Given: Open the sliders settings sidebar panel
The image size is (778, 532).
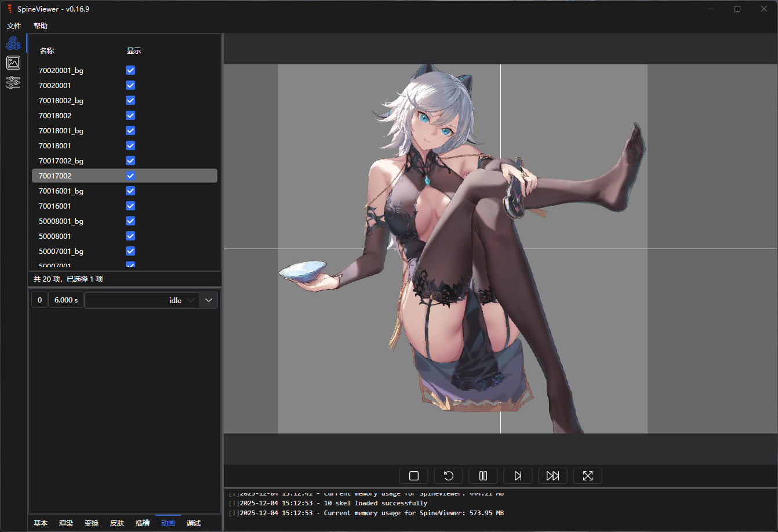Looking at the screenshot, I should coord(13,82).
